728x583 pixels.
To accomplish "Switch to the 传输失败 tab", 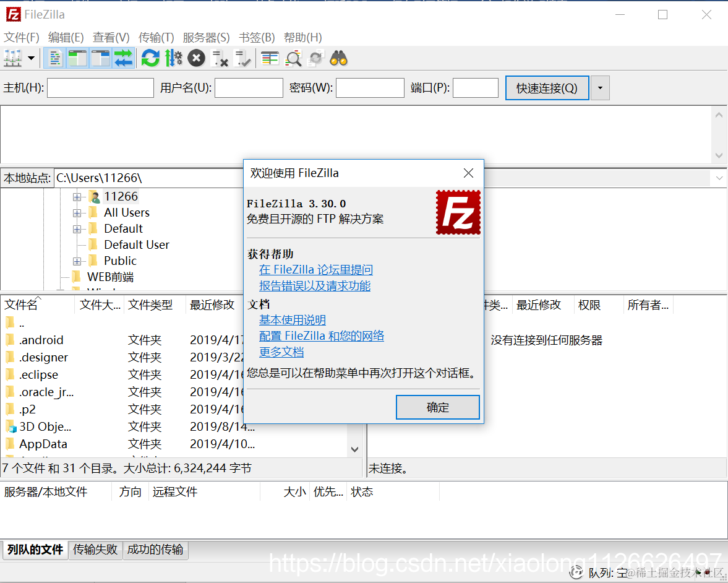I will [x=95, y=550].
